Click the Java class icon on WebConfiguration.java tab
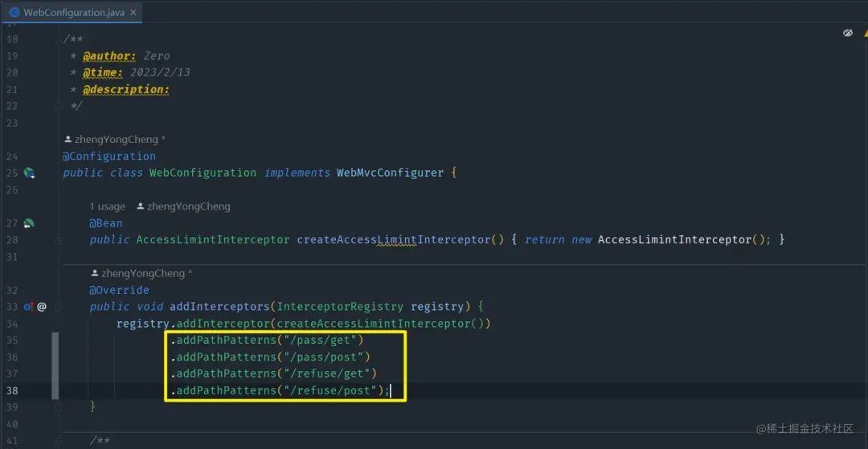The height and width of the screenshot is (449, 868). [x=14, y=11]
